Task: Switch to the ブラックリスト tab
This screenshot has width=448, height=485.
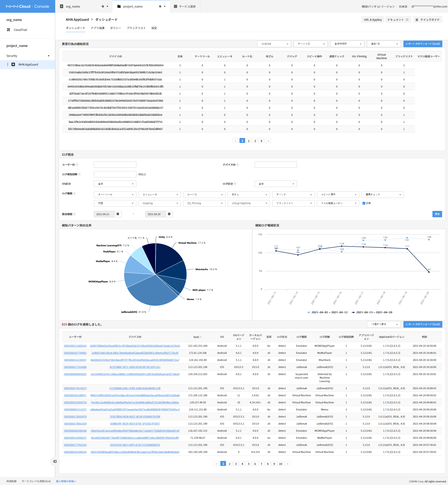Action: [136, 28]
